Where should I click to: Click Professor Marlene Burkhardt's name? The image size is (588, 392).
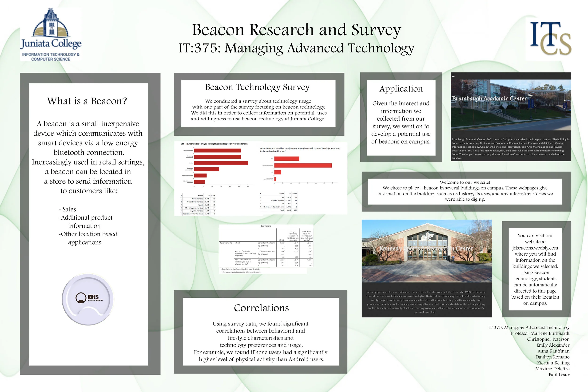pos(540,333)
